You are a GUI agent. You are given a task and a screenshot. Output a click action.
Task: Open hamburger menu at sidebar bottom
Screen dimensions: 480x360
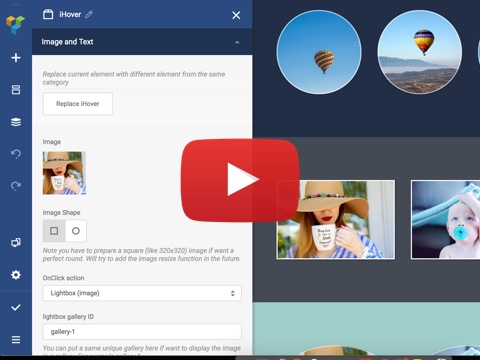pyautogui.click(x=16, y=340)
